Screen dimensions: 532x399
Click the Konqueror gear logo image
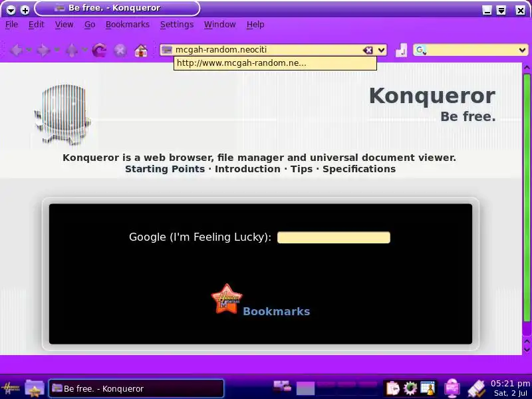pyautogui.click(x=63, y=114)
